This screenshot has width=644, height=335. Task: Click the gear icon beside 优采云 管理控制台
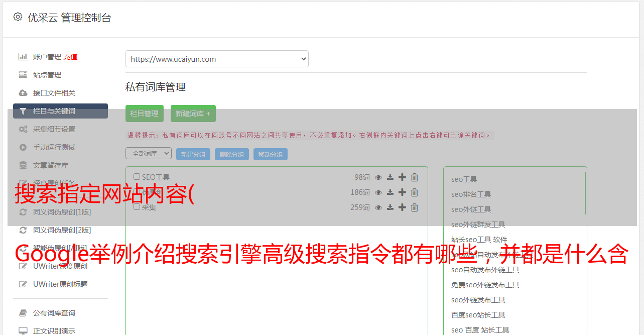[x=18, y=17]
